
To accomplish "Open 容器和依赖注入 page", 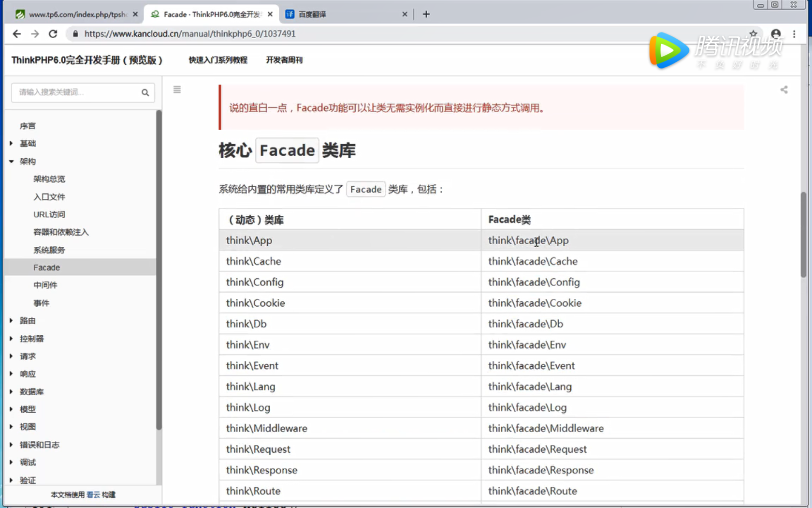I will [x=61, y=232].
